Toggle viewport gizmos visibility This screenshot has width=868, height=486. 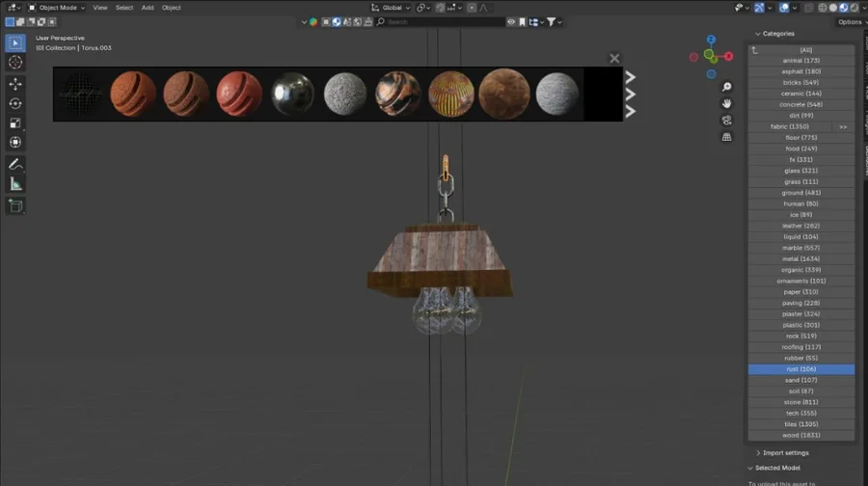coord(759,8)
